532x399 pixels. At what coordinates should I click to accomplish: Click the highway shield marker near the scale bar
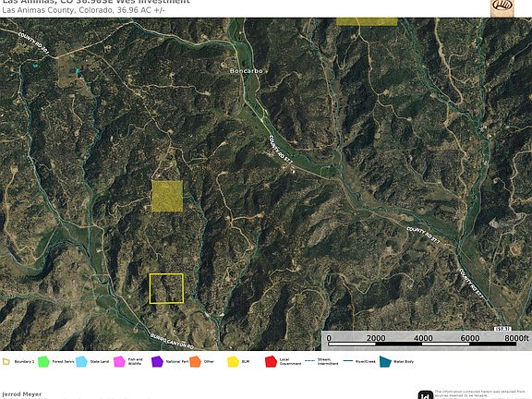(x=502, y=329)
